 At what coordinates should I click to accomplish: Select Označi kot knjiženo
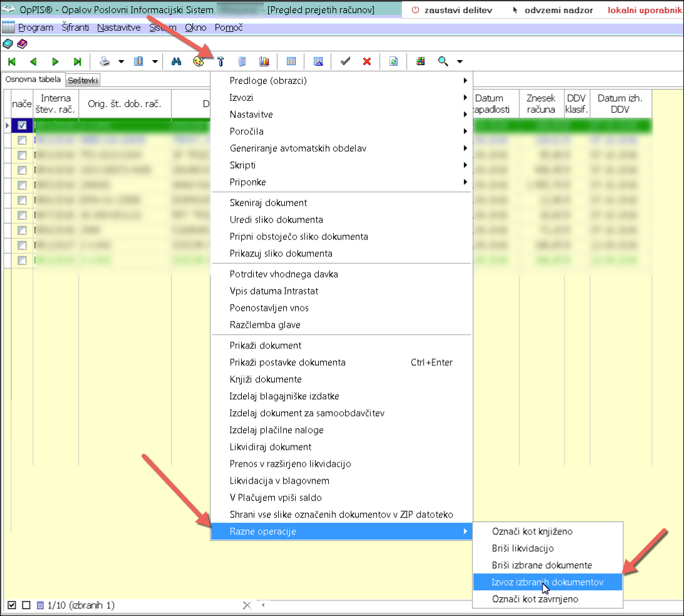tap(548, 531)
